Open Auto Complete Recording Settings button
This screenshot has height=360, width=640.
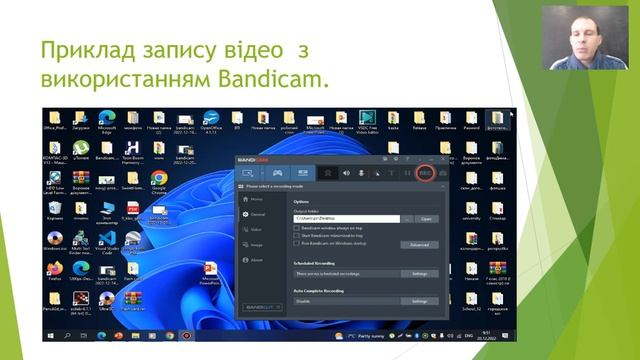pyautogui.click(x=420, y=301)
